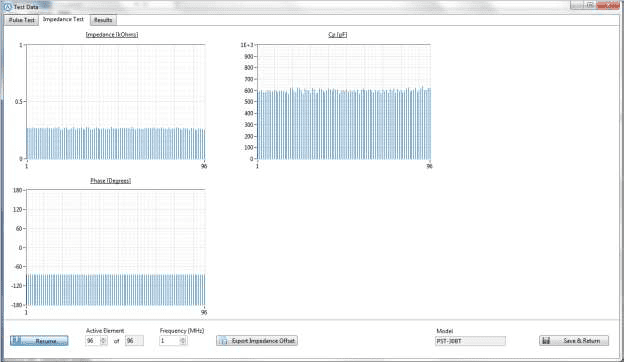
Task: Click the pause icon on the Resume button
Action: [x=16, y=341]
